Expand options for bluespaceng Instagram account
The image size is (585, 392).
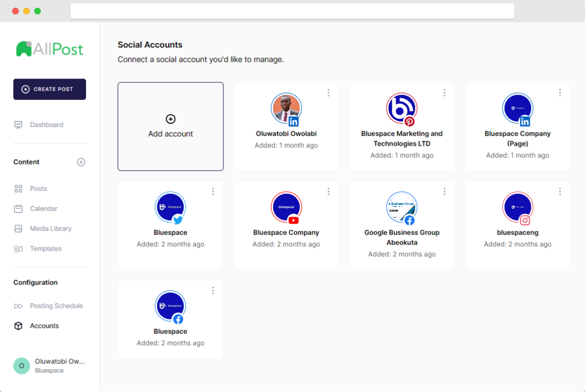tap(560, 192)
